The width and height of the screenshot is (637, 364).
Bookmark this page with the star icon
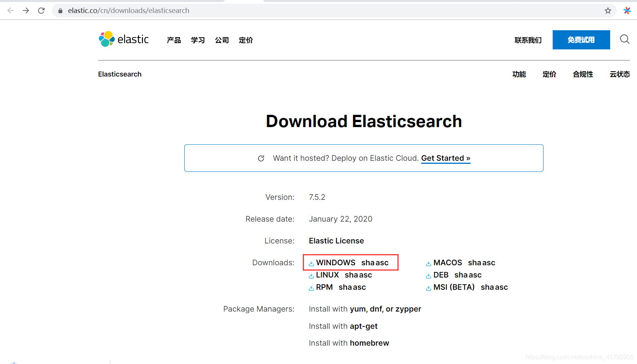pos(608,11)
